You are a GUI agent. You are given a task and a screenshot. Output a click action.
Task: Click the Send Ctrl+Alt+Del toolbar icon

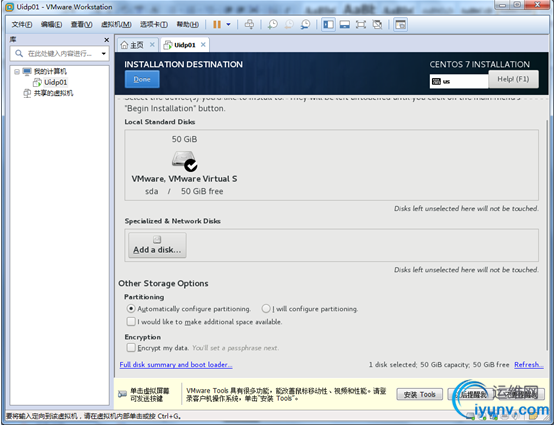[249, 24]
